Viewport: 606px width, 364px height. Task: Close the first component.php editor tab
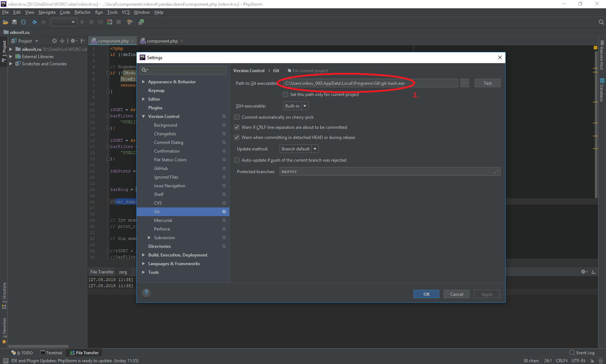click(x=132, y=41)
